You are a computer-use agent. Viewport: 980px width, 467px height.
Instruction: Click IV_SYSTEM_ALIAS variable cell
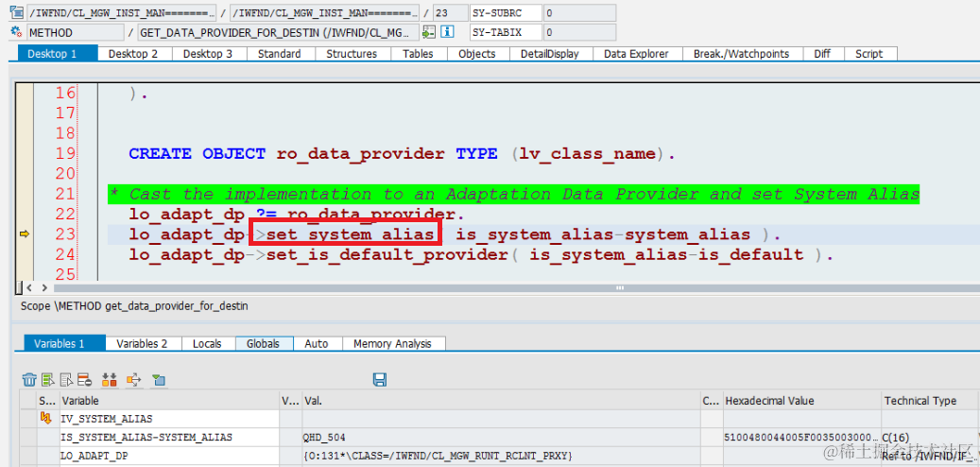pyautogui.click(x=169, y=418)
